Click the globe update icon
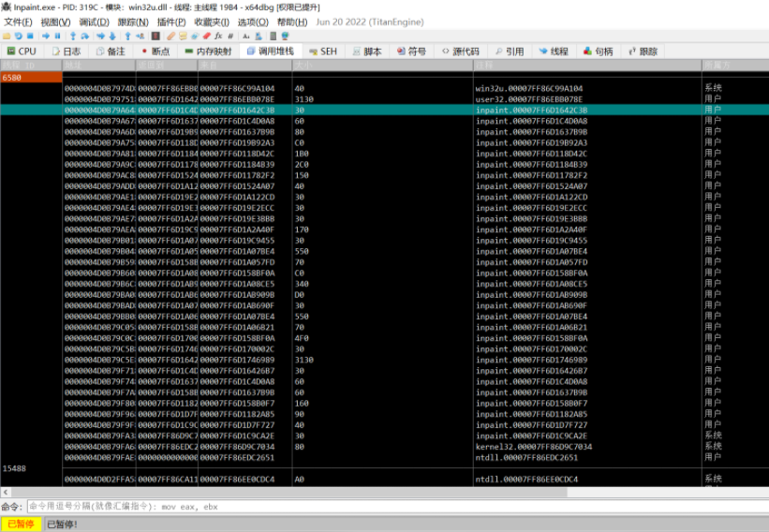Viewport: 769px width, 532px height. point(285,36)
